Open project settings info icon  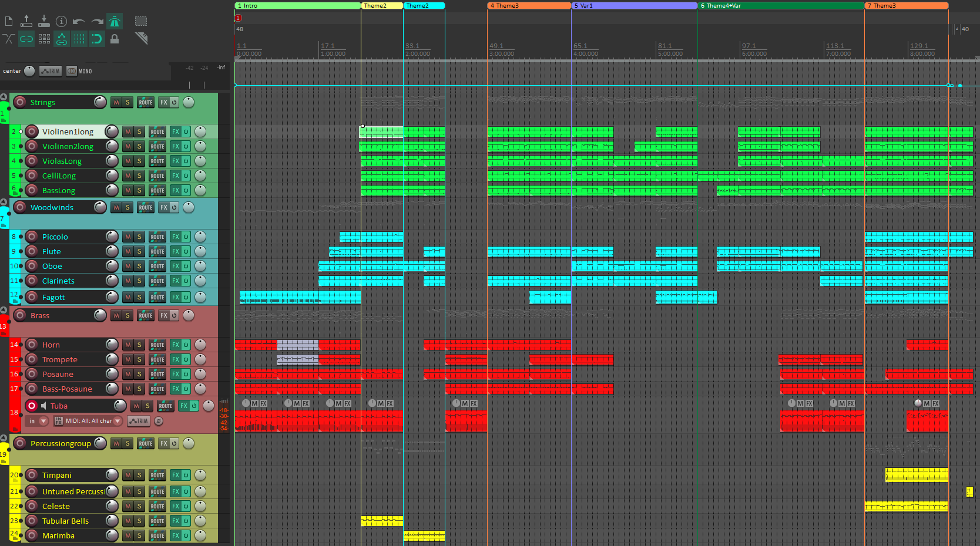pyautogui.click(x=61, y=22)
